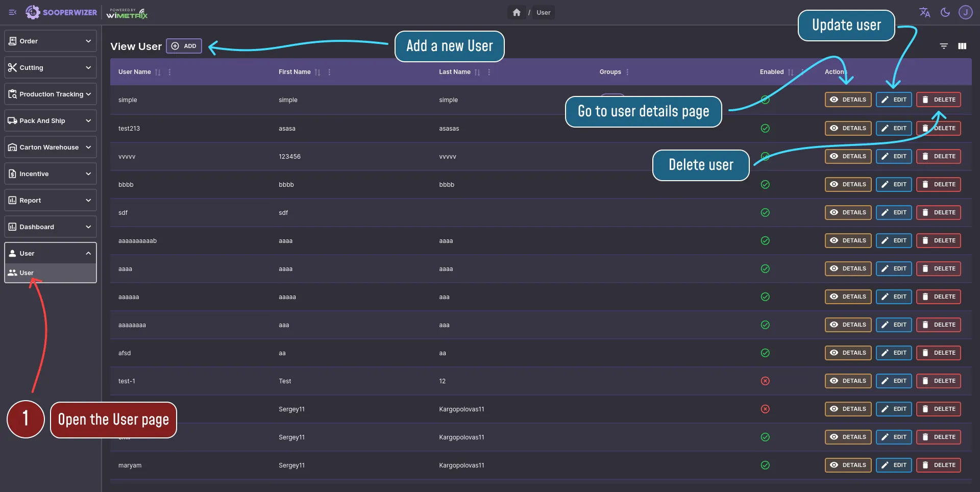Open column options beside First Name header
Viewport: 980px width, 492px height.
(x=329, y=72)
